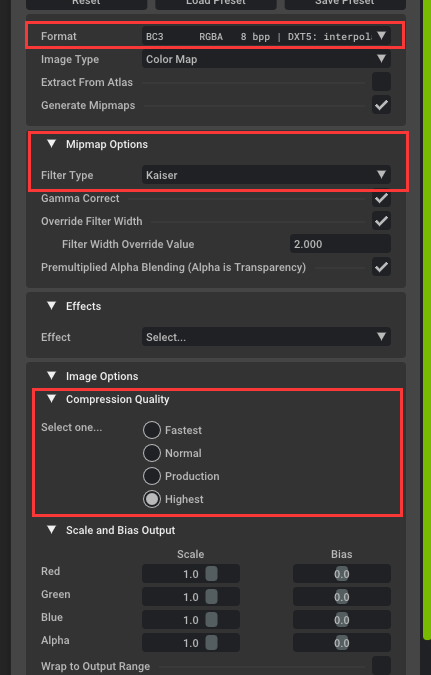
Task: Click the Alpha Bias slider
Action: coord(342,643)
